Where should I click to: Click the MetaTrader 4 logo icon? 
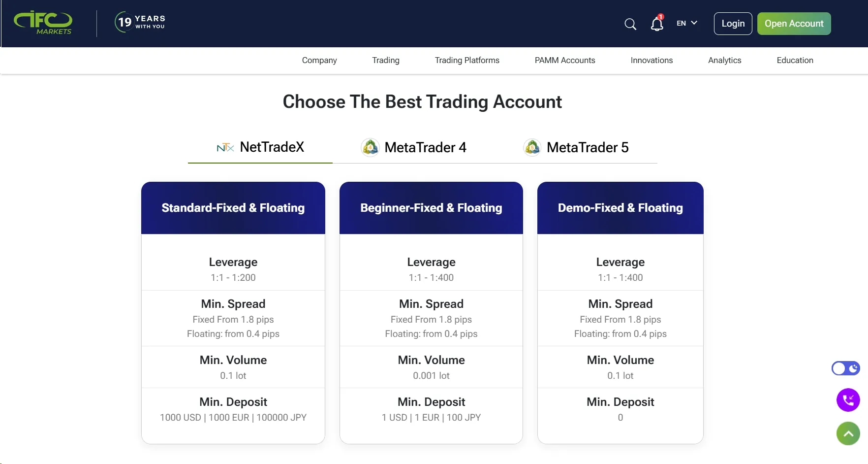370,147
